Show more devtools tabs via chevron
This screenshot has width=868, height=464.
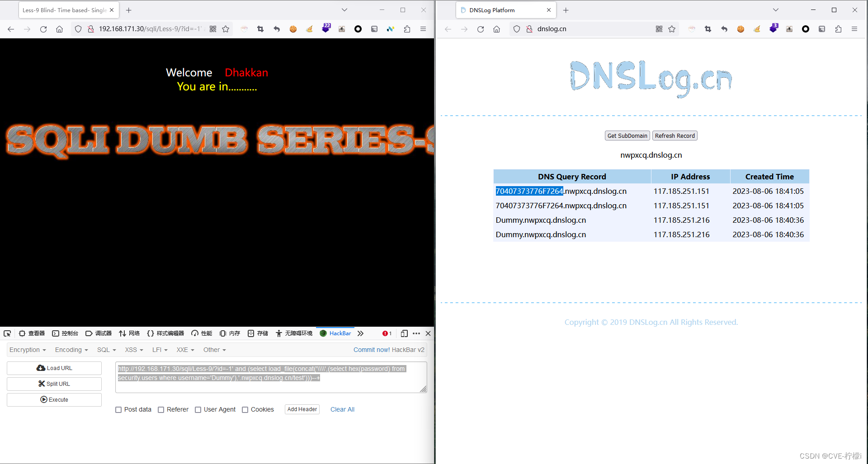[360, 333]
